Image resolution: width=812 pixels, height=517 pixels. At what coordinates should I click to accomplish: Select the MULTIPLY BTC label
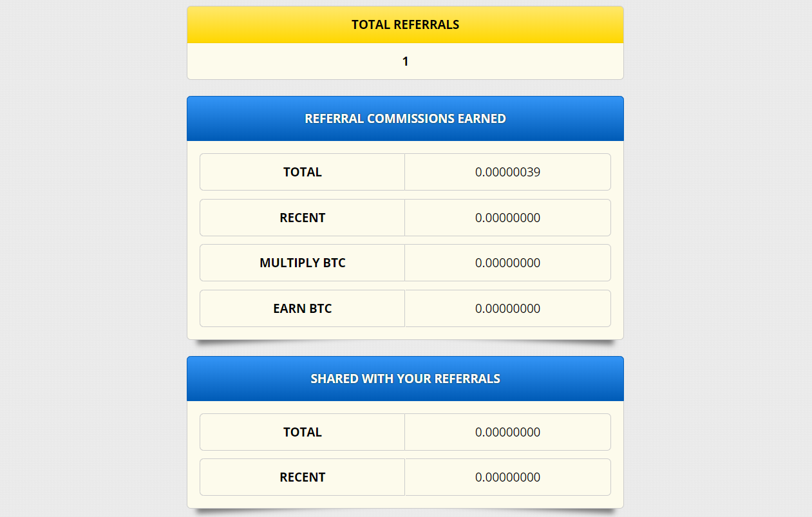(x=302, y=263)
